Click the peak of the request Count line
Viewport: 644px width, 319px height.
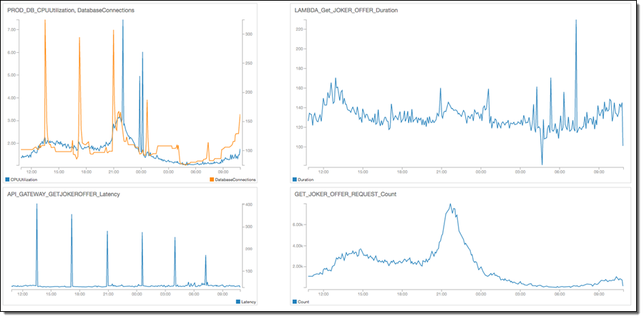[x=450, y=204]
